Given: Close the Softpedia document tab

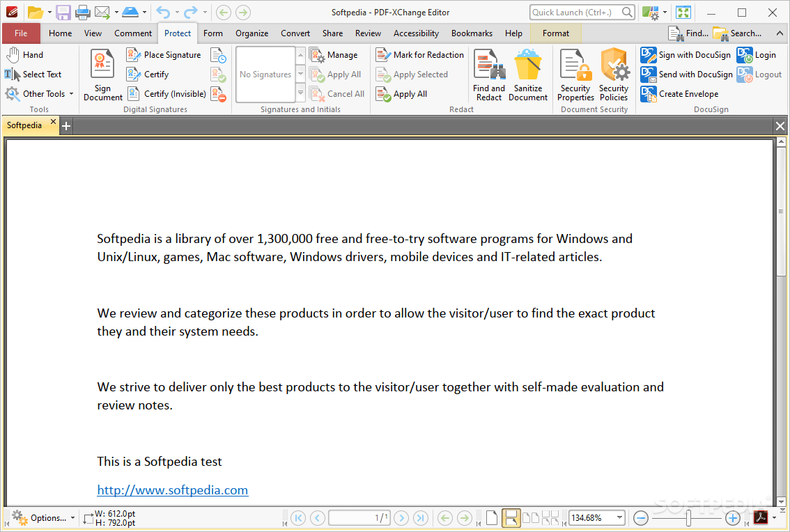Looking at the screenshot, I should click(53, 122).
